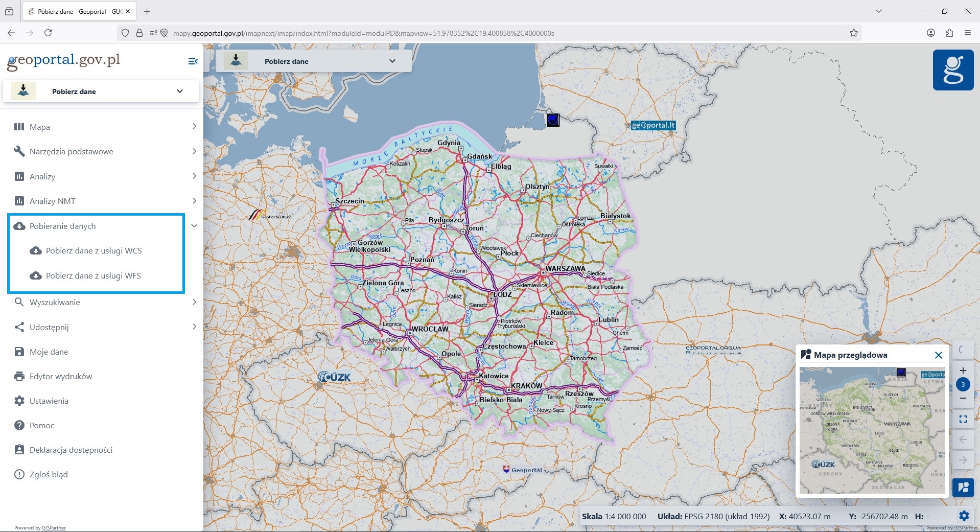Show full map extent icon
Image resolution: width=980 pixels, height=532 pixels.
[963, 419]
